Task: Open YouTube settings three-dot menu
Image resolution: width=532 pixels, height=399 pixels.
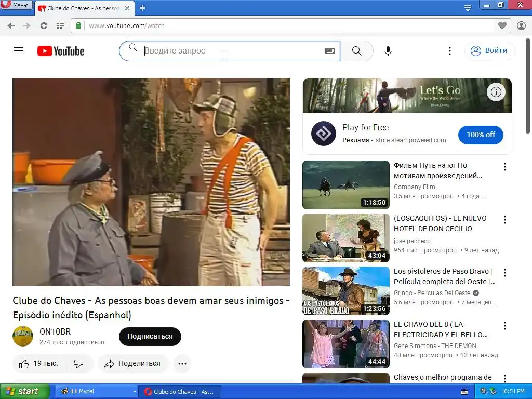Action: pyautogui.click(x=450, y=51)
